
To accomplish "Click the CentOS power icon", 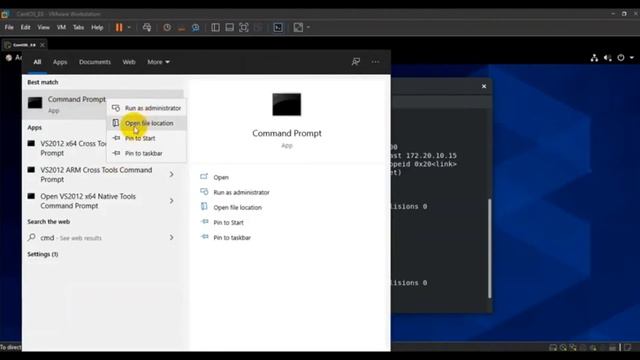I will tap(621, 58).
